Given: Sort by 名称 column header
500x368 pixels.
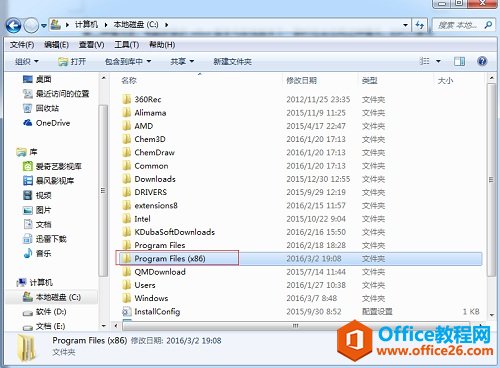Looking at the screenshot, I should [129, 80].
